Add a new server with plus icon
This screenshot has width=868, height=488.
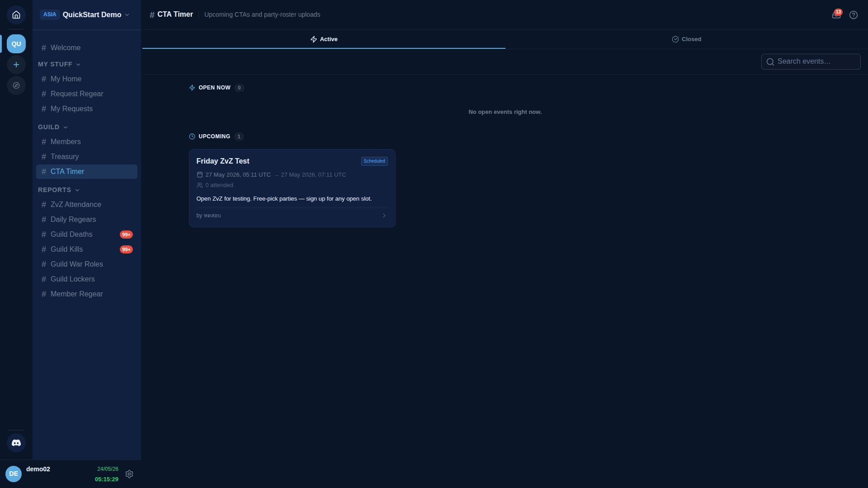point(16,65)
